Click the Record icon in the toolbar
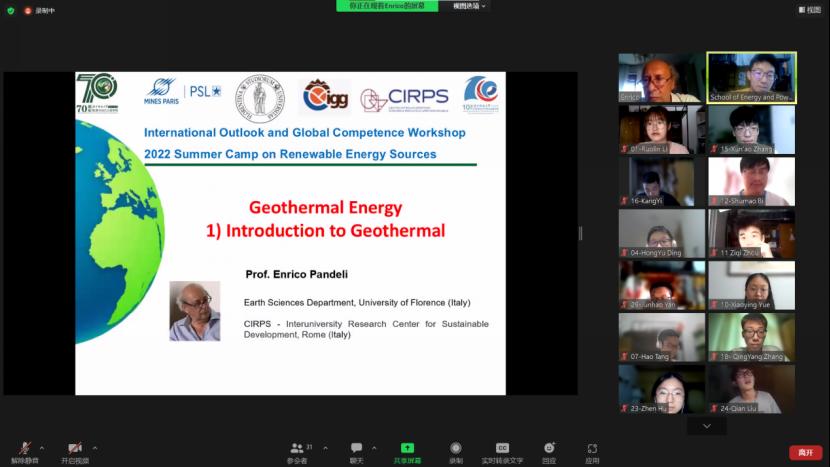Viewport: 830px width, 467px height. tap(456, 449)
